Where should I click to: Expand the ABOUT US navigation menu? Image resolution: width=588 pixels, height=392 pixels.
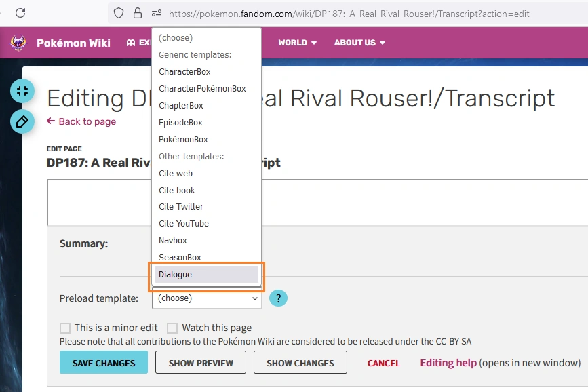(359, 43)
